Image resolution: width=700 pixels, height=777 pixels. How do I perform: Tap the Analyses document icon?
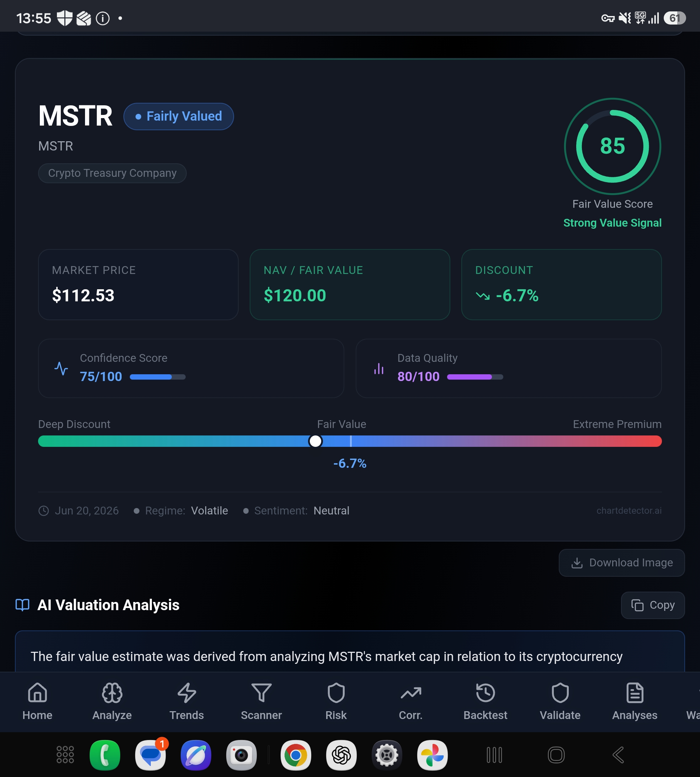point(635,693)
